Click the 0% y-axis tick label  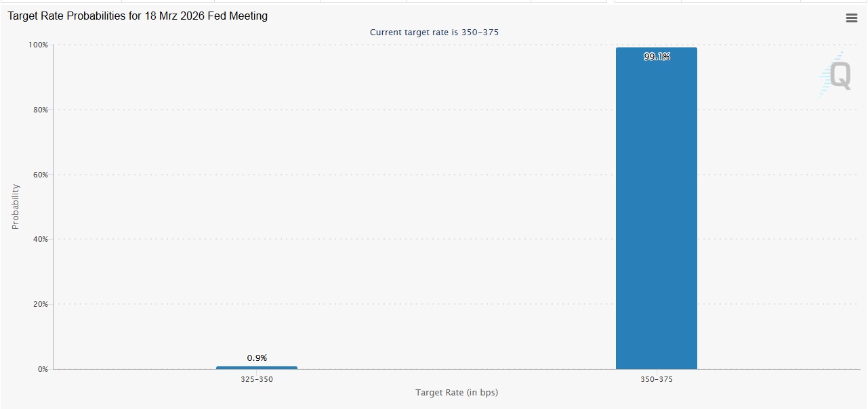(42, 369)
